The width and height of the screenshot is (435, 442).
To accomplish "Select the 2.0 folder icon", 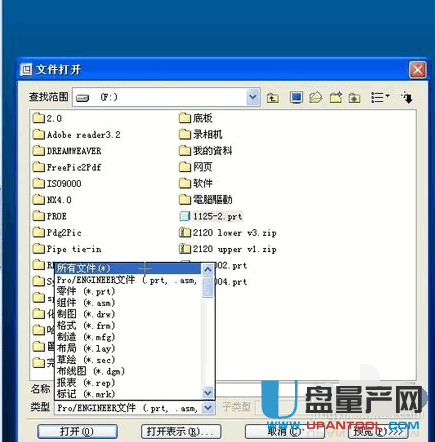I will pyautogui.click(x=39, y=118).
